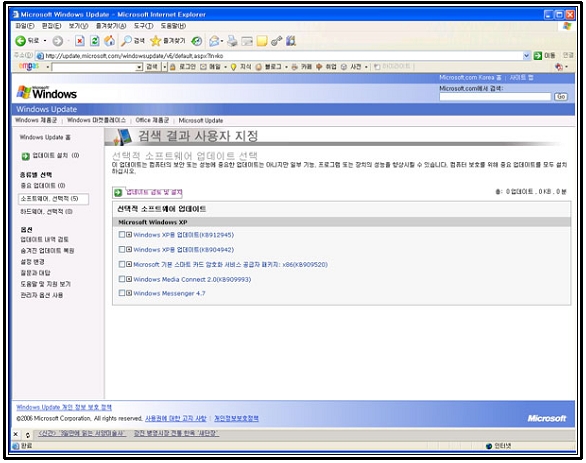Expand details for KB912945 update

(x=129, y=235)
